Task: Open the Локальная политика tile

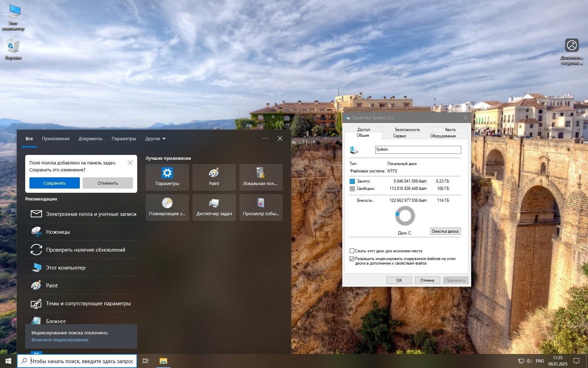Action: (261, 177)
